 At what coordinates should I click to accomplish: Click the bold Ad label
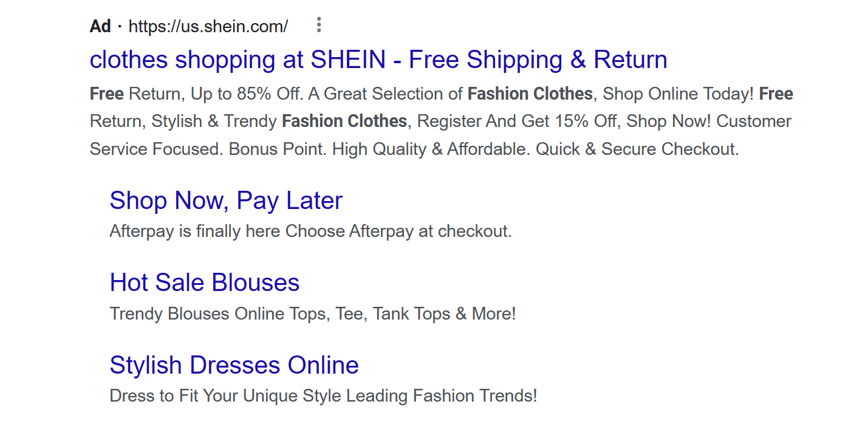100,27
